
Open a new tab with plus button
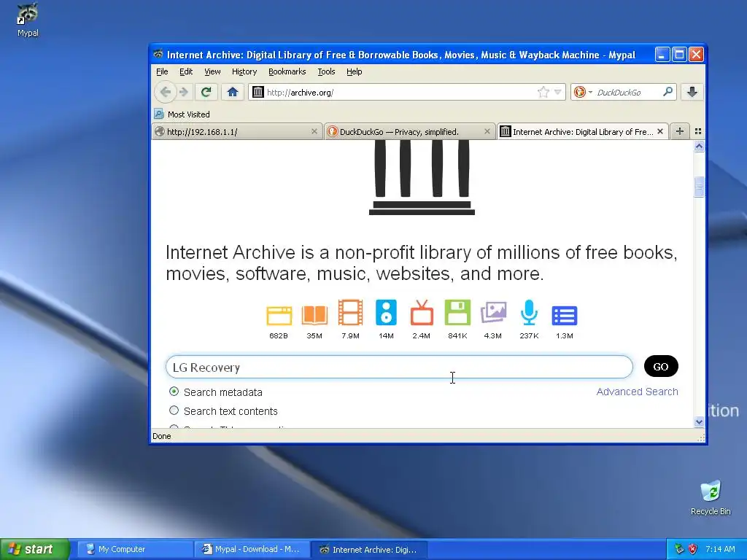coord(680,131)
